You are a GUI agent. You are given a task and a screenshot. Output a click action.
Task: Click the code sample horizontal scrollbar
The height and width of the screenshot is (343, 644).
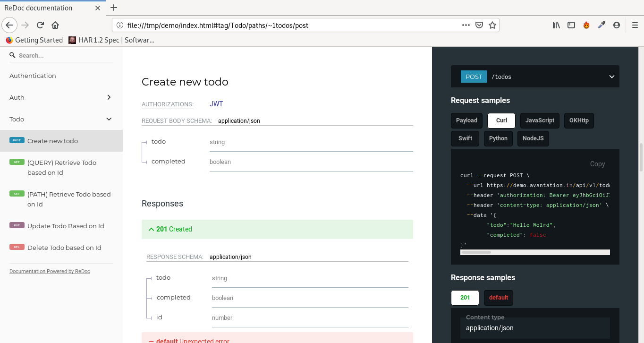pos(476,252)
